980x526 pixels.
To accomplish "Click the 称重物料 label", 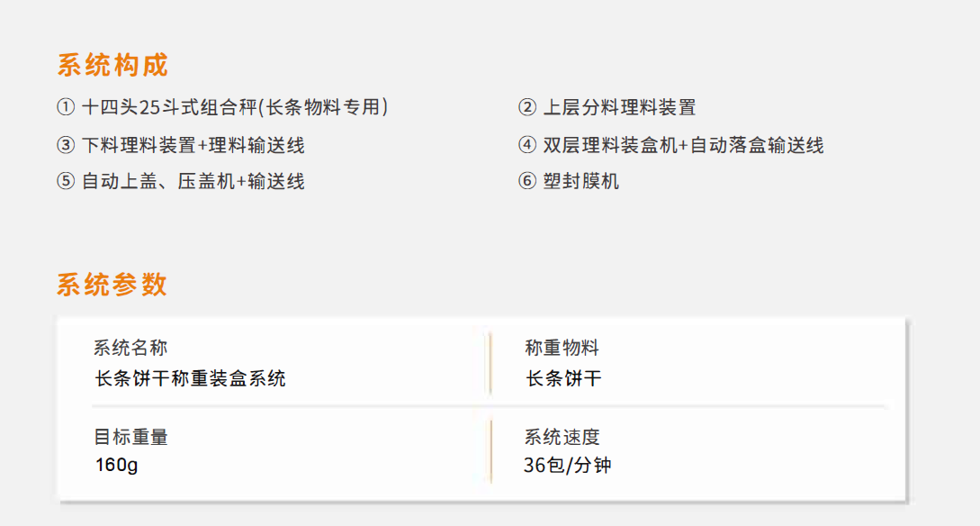I will point(562,348).
